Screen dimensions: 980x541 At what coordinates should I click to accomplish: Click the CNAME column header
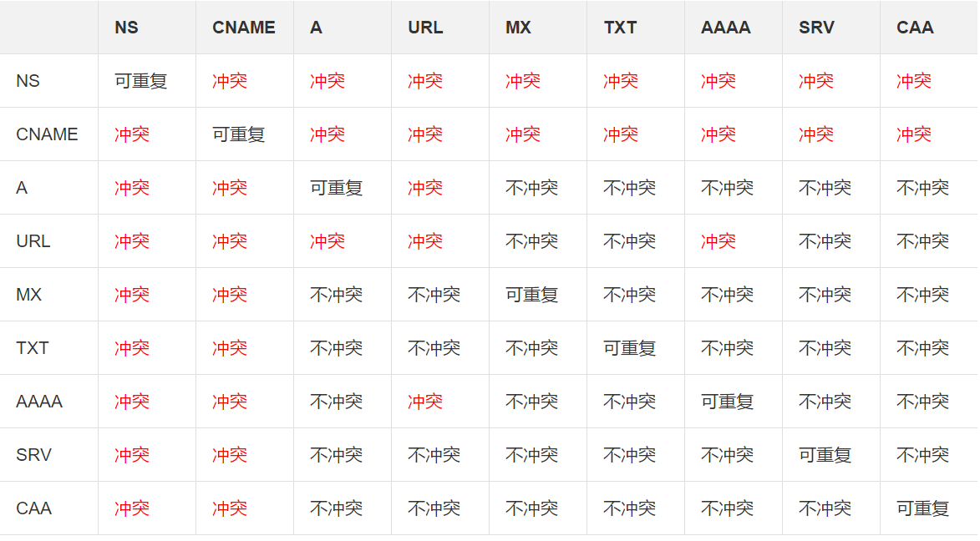click(x=244, y=28)
